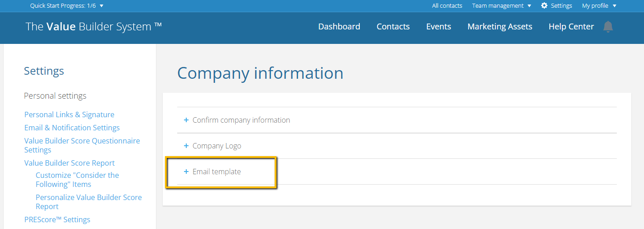Open Email & Notification Settings
Viewport: 644px width, 229px height.
(x=72, y=128)
